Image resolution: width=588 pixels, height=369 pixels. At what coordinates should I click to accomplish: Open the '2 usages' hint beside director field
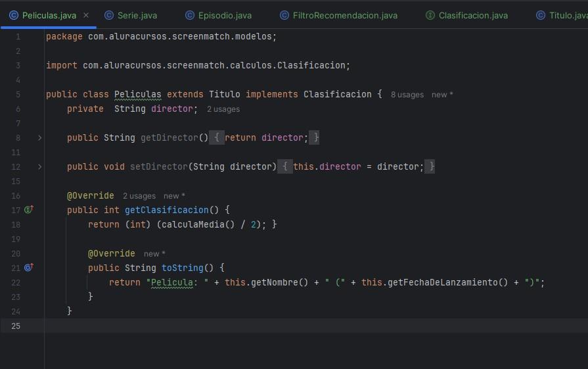223,109
